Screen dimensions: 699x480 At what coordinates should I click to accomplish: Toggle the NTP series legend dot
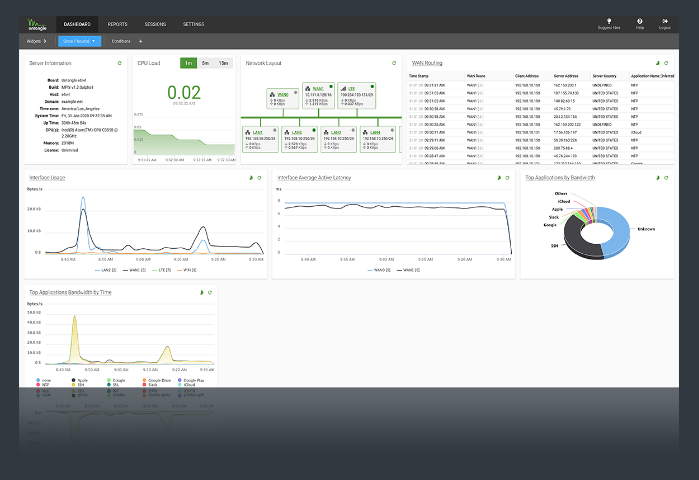click(38, 384)
